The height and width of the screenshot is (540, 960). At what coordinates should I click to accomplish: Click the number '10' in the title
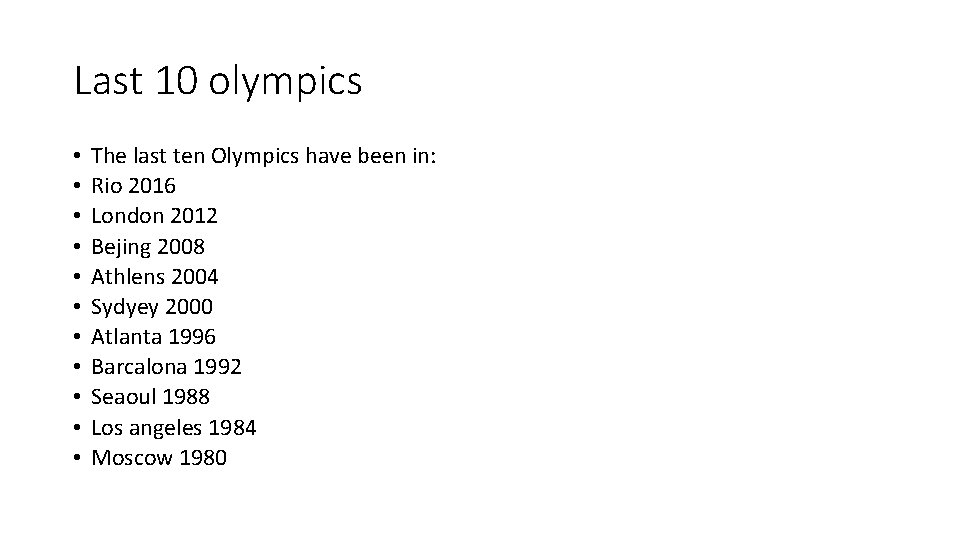pos(177,80)
